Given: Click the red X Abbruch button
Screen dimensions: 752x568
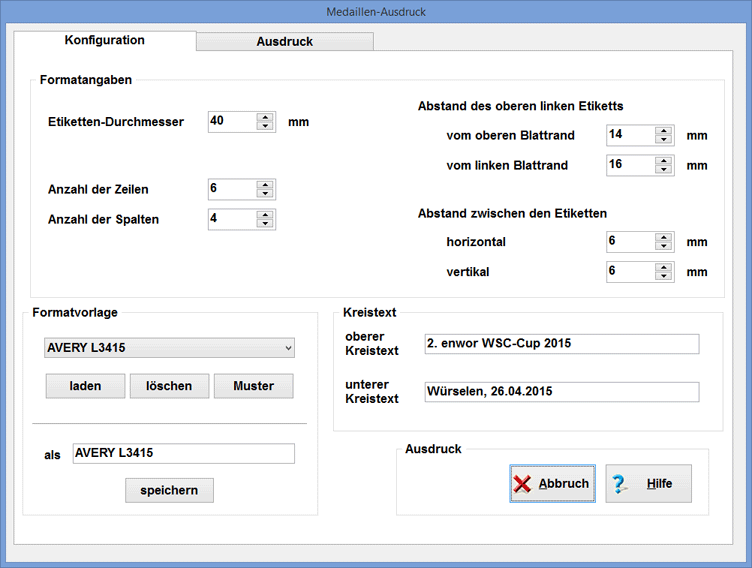Looking at the screenshot, I should pyautogui.click(x=552, y=484).
